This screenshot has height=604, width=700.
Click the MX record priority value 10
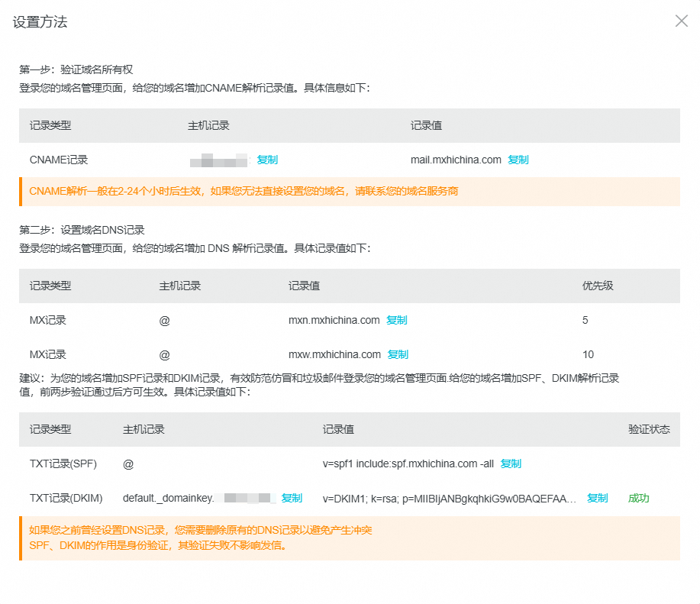click(587, 354)
